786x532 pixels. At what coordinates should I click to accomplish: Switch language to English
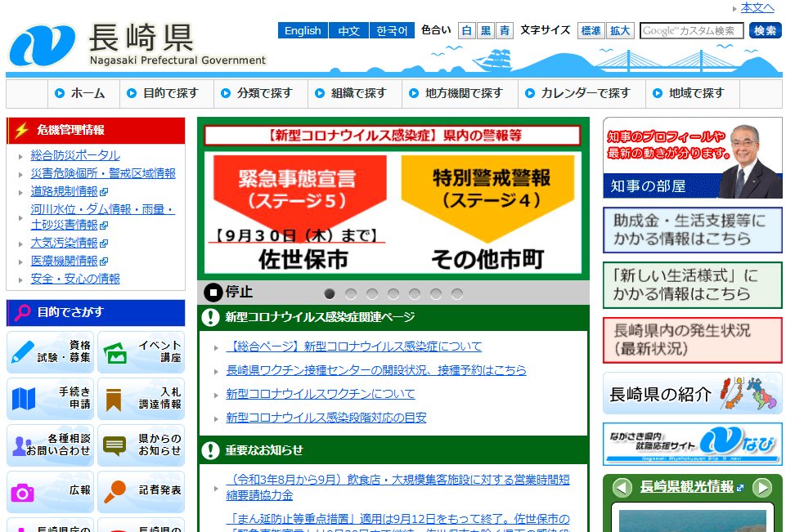coord(303,30)
